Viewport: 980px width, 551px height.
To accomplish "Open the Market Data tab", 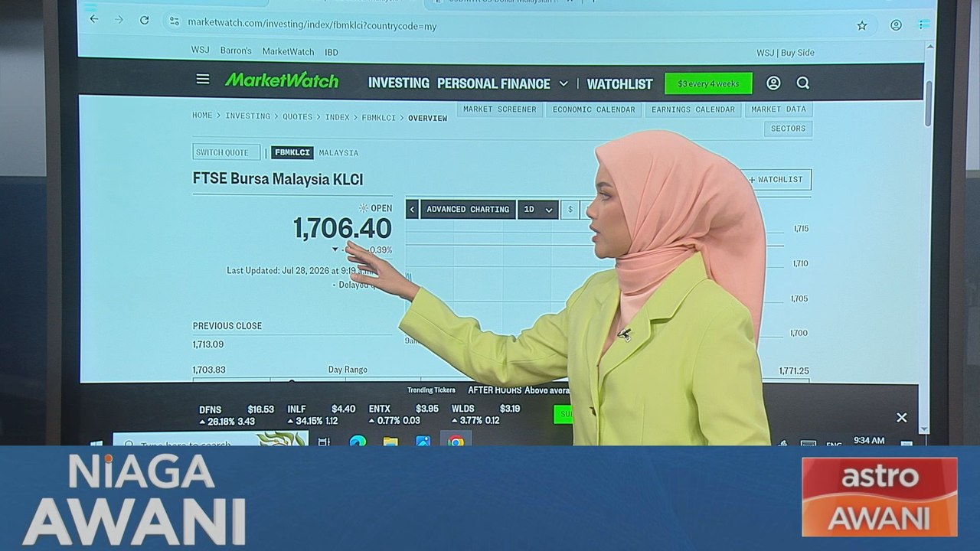I will [779, 109].
